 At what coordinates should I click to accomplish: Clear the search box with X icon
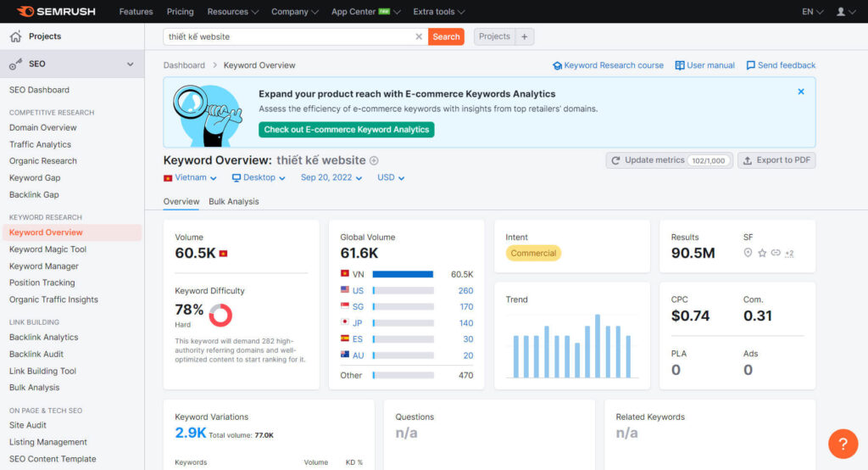418,36
